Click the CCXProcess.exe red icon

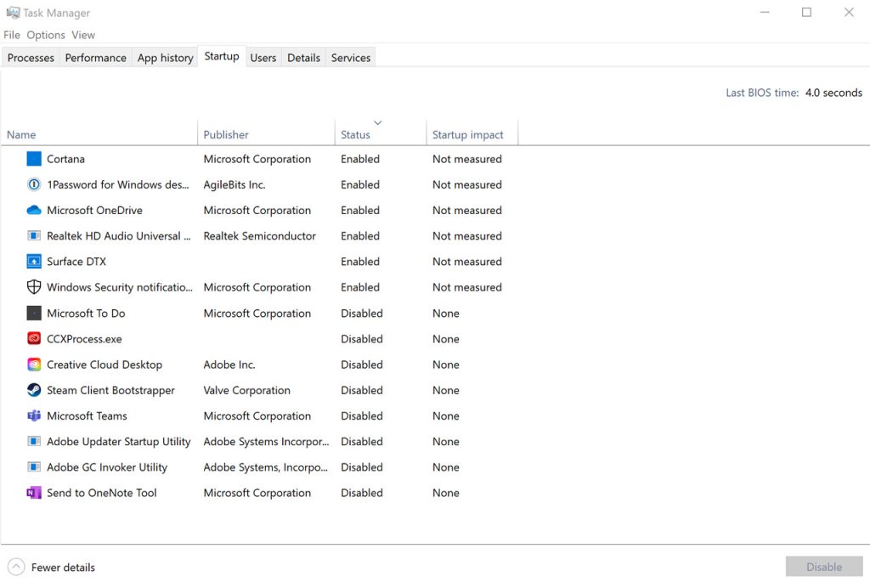(x=34, y=338)
